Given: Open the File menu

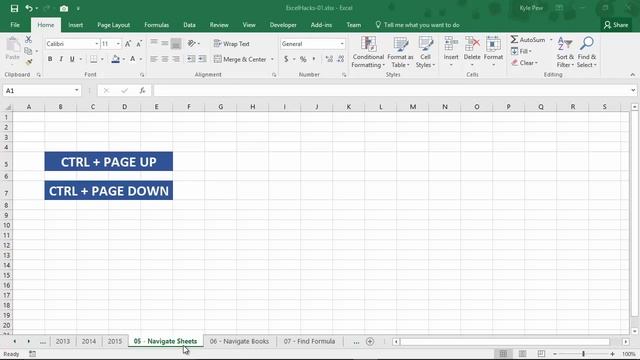Looking at the screenshot, I should click(15, 25).
